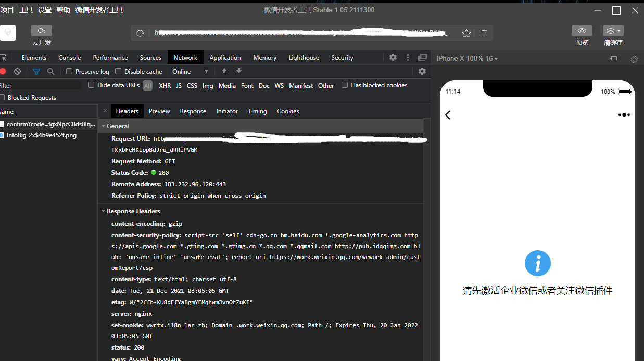644x361 pixels.
Task: Switch to the Console tab
Action: 70,58
